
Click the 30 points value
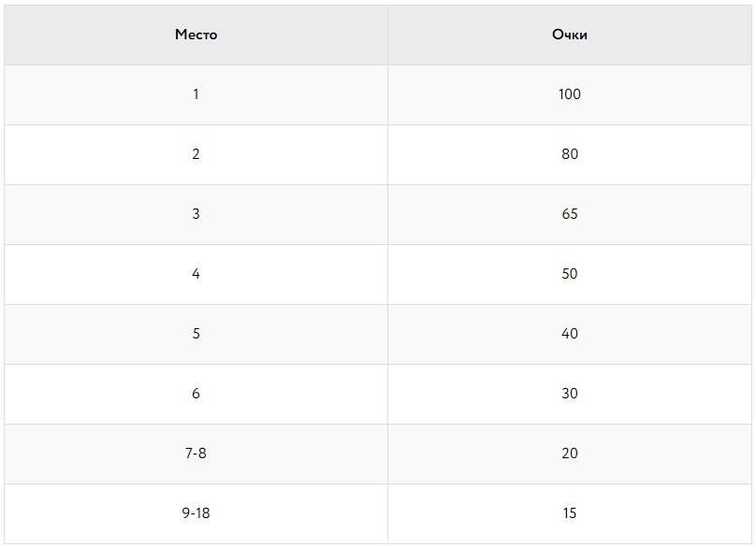point(570,394)
